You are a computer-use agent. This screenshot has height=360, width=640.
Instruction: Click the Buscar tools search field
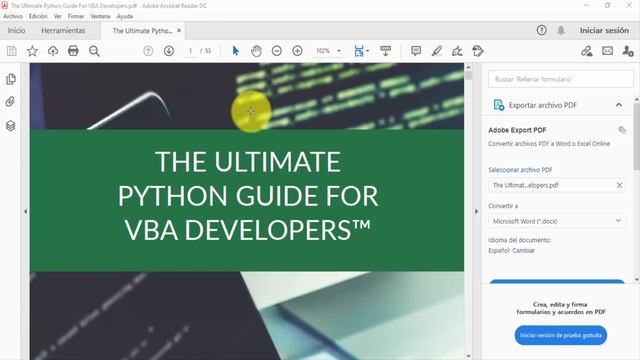[x=561, y=79]
